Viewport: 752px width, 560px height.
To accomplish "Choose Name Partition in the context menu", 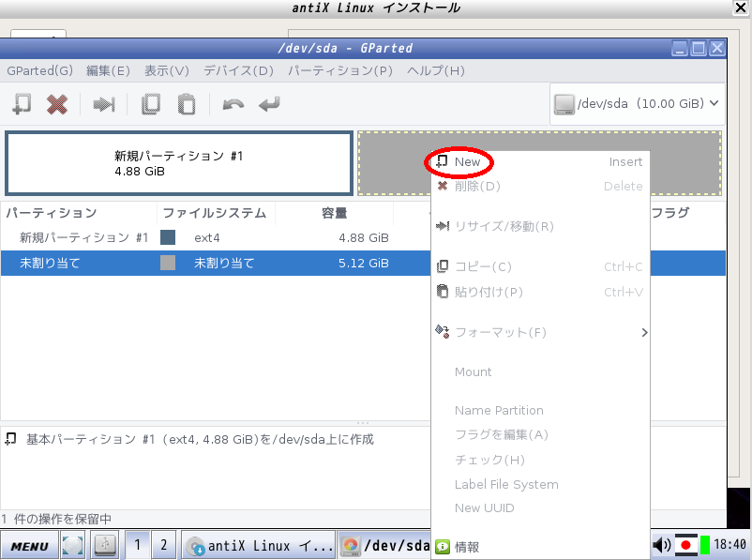I will (540, 410).
